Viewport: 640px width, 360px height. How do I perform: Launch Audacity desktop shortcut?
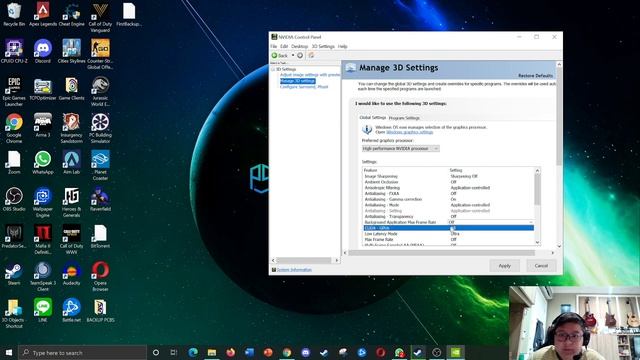[71, 273]
